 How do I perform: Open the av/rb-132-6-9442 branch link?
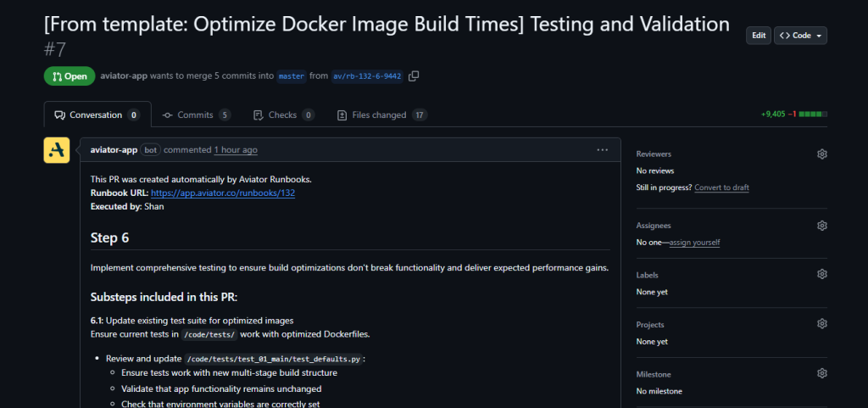[367, 76]
